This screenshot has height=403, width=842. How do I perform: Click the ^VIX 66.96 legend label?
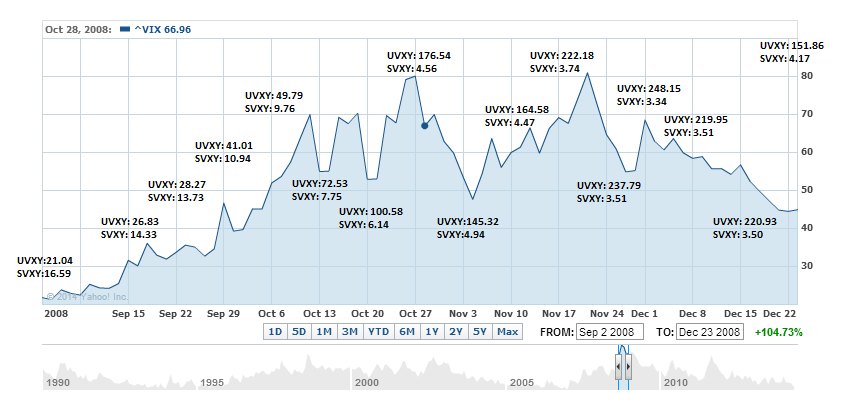[162, 29]
